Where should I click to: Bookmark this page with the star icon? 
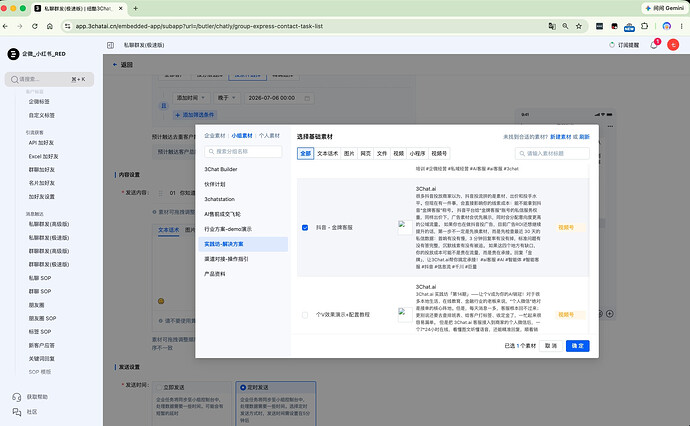point(579,26)
